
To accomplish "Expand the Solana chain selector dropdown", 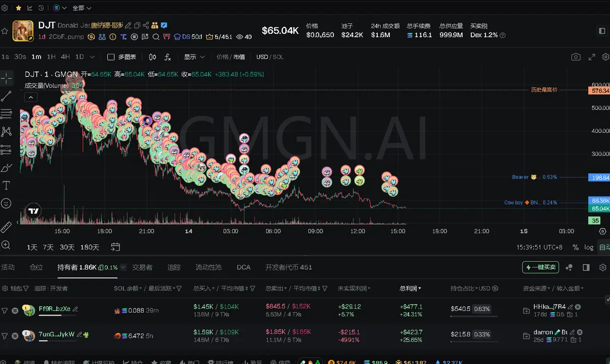I will pyautogui.click(x=59, y=8).
